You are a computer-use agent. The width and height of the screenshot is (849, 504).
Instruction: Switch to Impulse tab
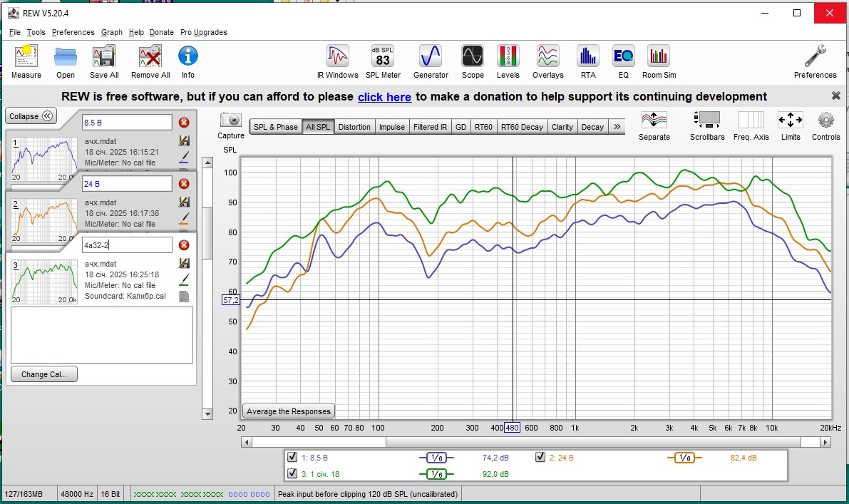[391, 127]
